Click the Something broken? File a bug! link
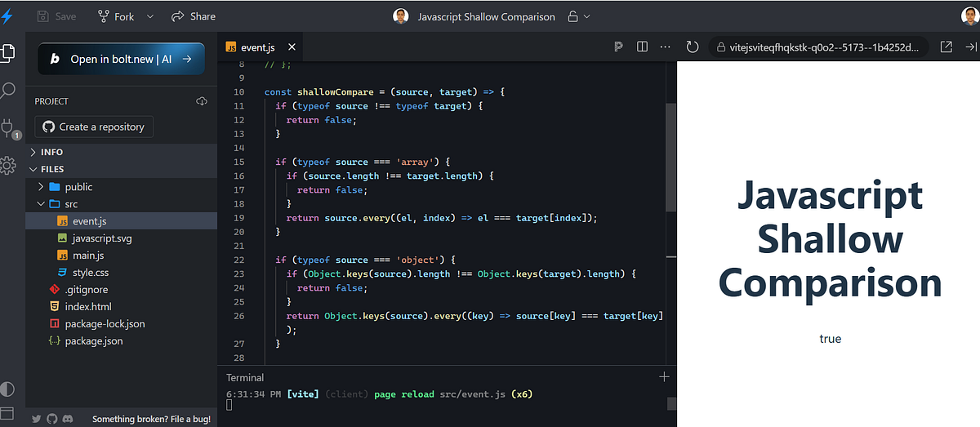This screenshot has width=980, height=427. click(x=151, y=419)
